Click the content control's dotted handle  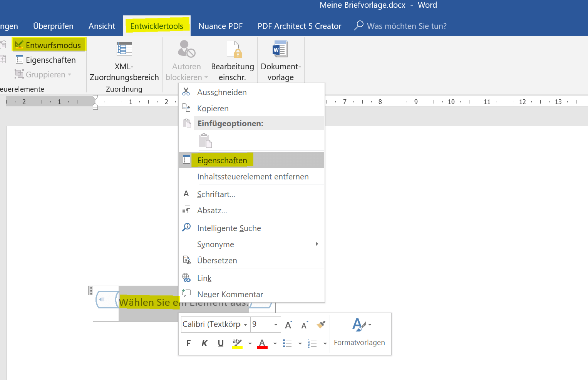pyautogui.click(x=91, y=290)
